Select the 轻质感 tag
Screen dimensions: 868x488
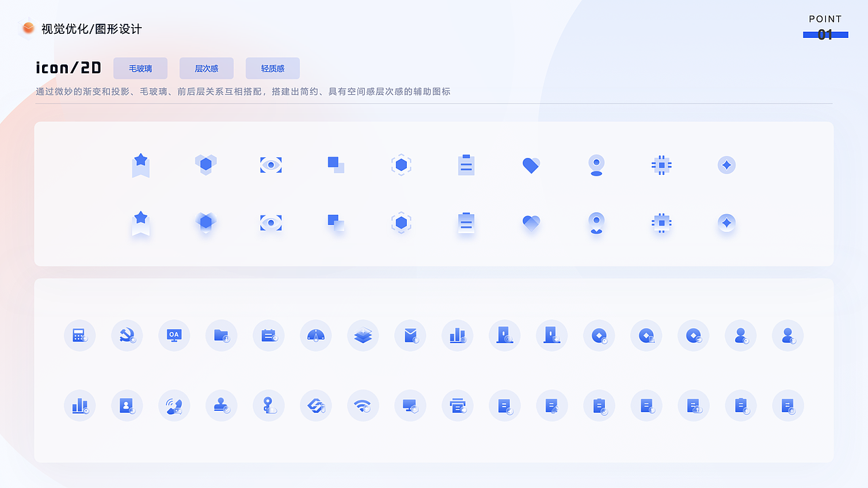tap(273, 68)
